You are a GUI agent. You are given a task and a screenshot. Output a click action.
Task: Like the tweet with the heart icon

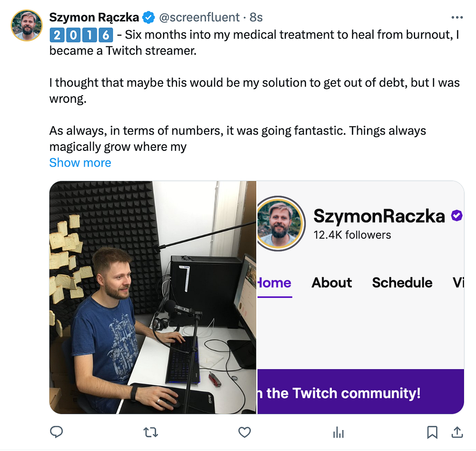[x=244, y=432]
